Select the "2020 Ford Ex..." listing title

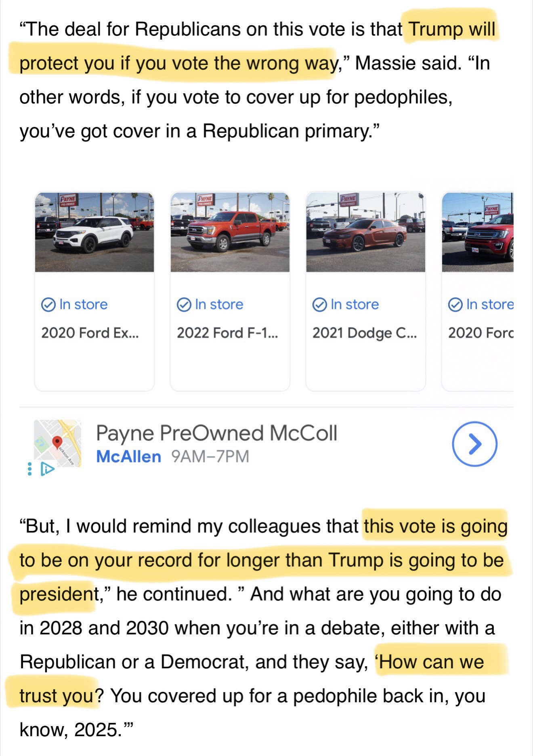[90, 333]
